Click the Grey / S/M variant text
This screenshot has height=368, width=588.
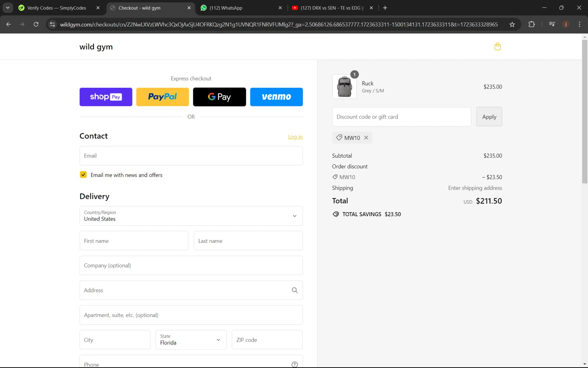pos(373,91)
